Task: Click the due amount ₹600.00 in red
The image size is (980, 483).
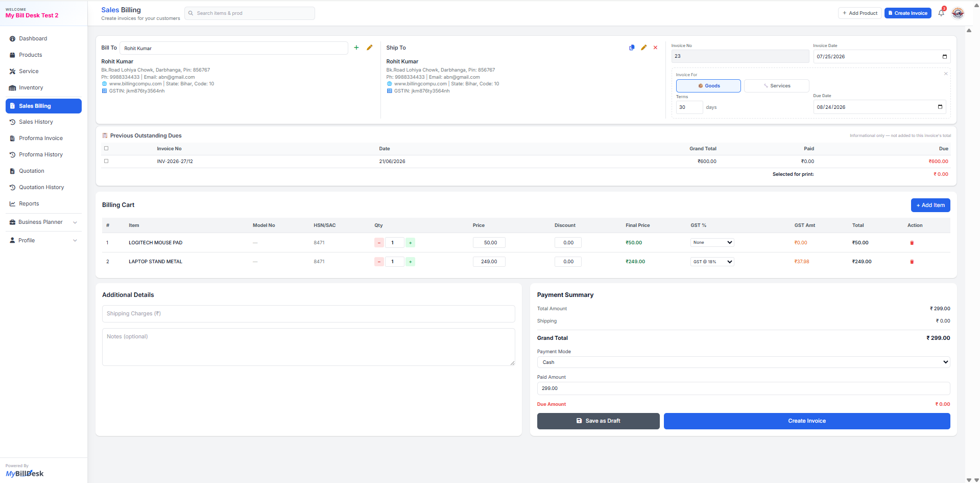Action: [x=939, y=162]
